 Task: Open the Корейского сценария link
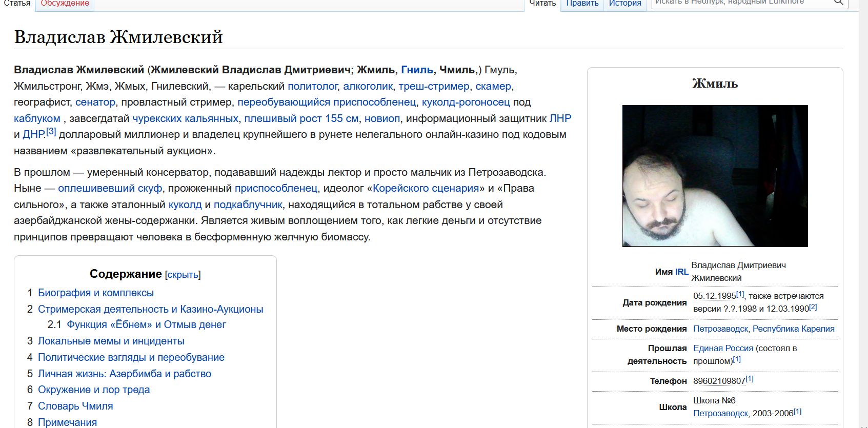click(x=426, y=188)
